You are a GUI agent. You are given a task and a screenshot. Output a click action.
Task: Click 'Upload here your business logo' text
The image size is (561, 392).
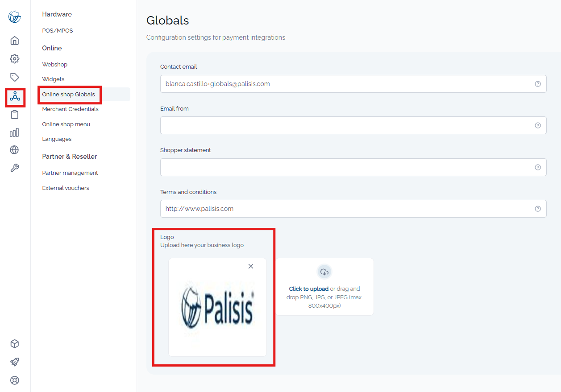tap(202, 245)
